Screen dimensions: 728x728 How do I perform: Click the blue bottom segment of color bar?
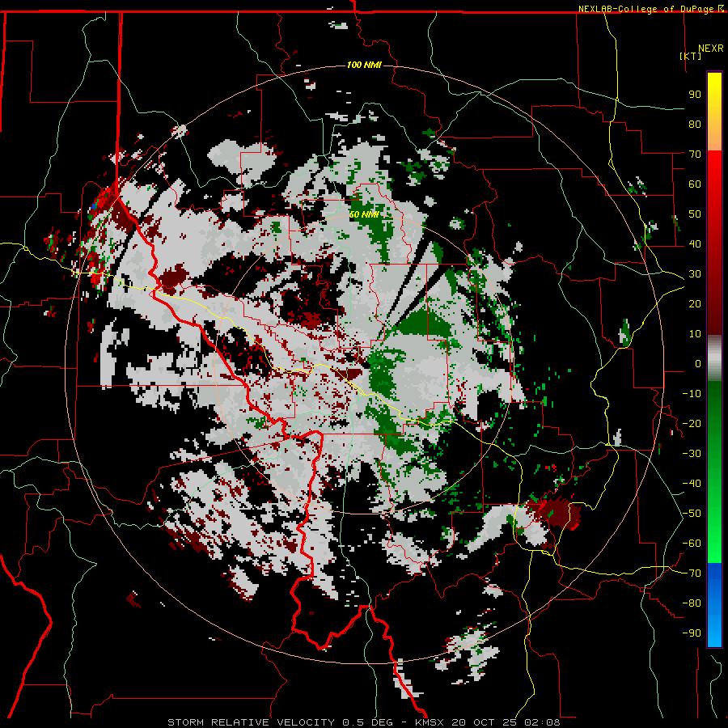tap(714, 605)
